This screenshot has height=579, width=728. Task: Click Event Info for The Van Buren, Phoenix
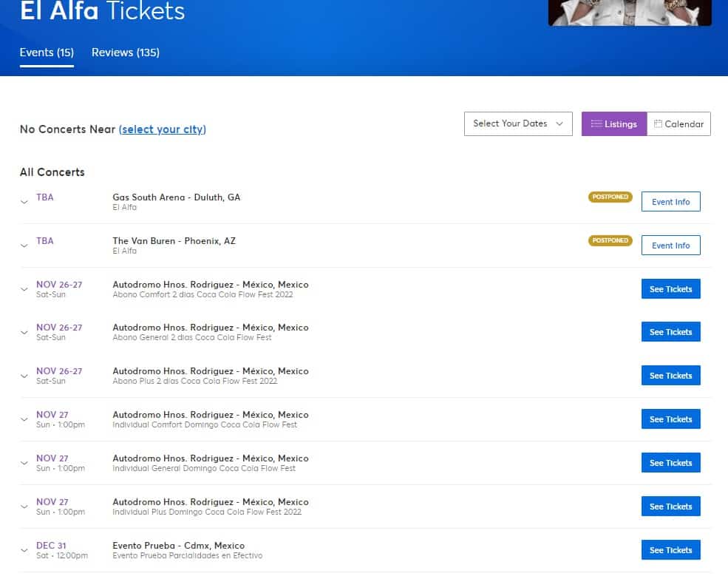pos(670,245)
